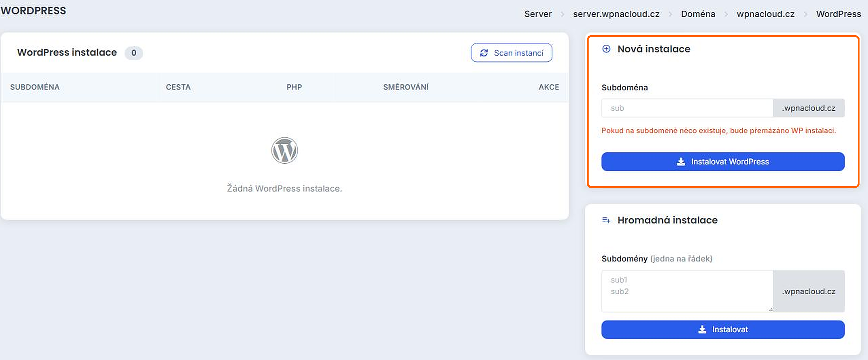Click the red overwrite warning text
Viewport: 868px width, 360px height.
coord(718,131)
